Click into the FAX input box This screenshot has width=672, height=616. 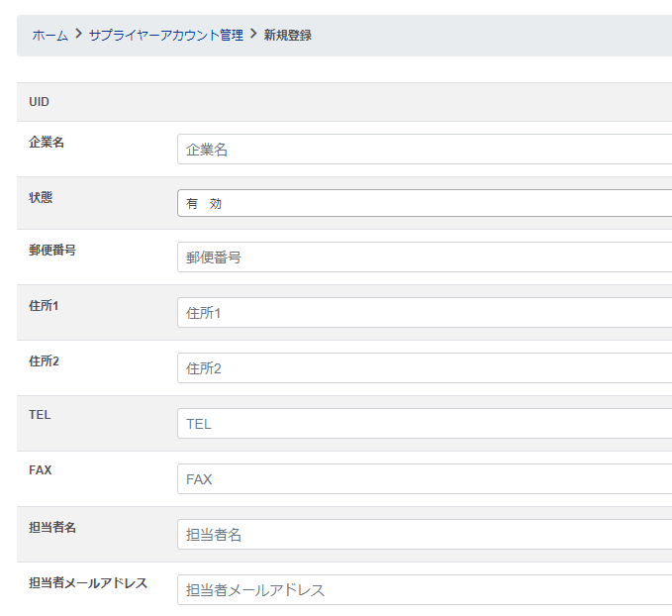click(426, 479)
